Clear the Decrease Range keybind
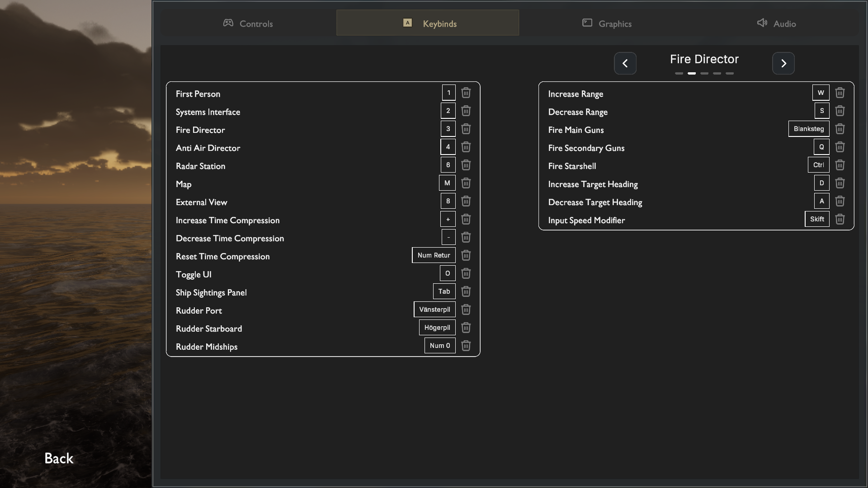 [x=840, y=111]
